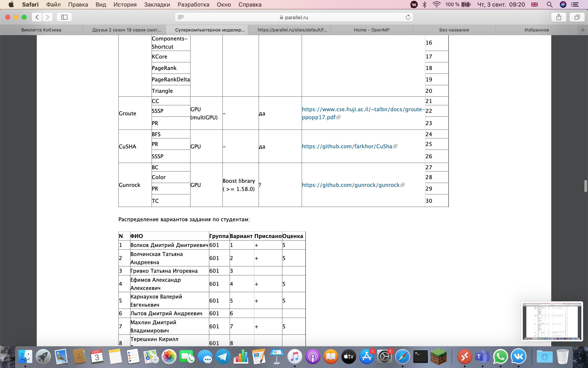
Task: Open WhatsApp in the Dock
Action: pos(501,357)
